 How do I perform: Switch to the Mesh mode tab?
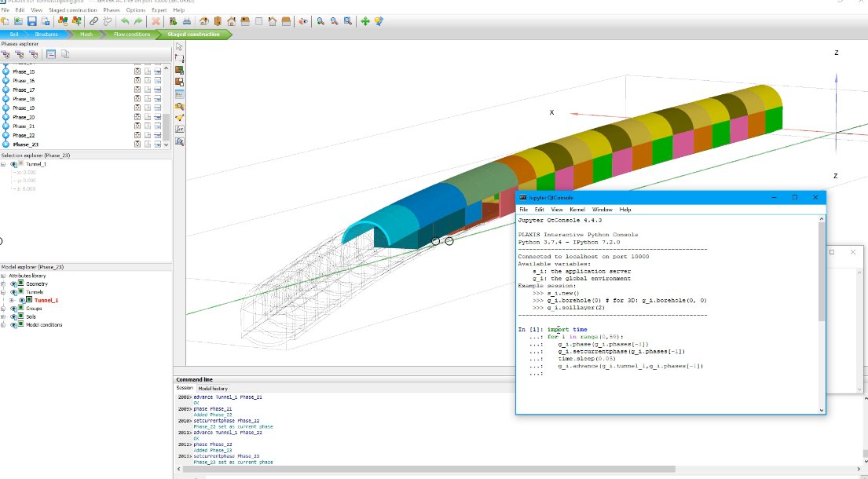coord(86,35)
